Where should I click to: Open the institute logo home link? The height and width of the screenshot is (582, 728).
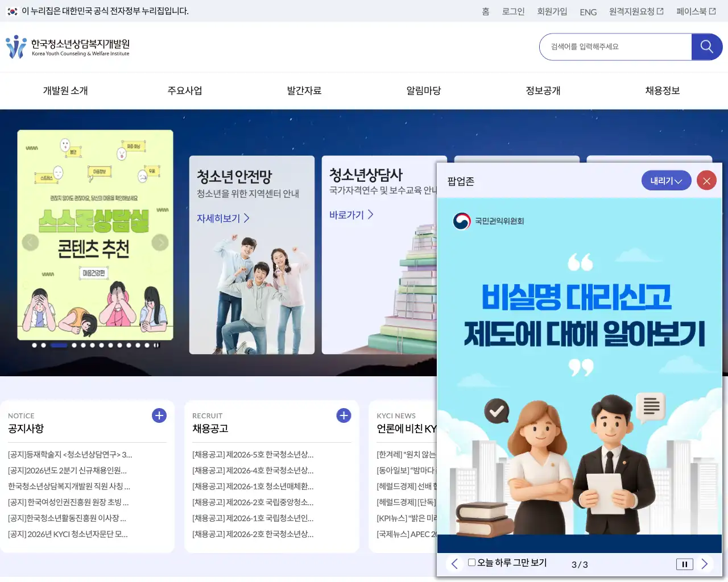68,47
